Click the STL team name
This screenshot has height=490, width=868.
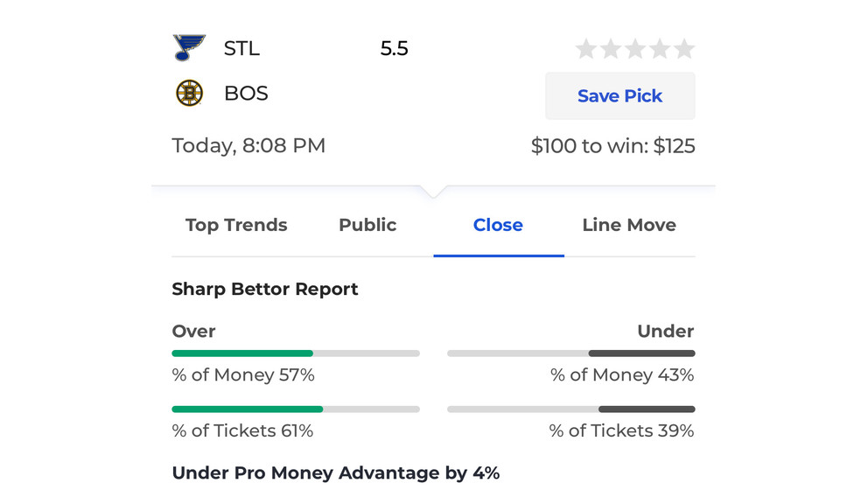(x=241, y=49)
